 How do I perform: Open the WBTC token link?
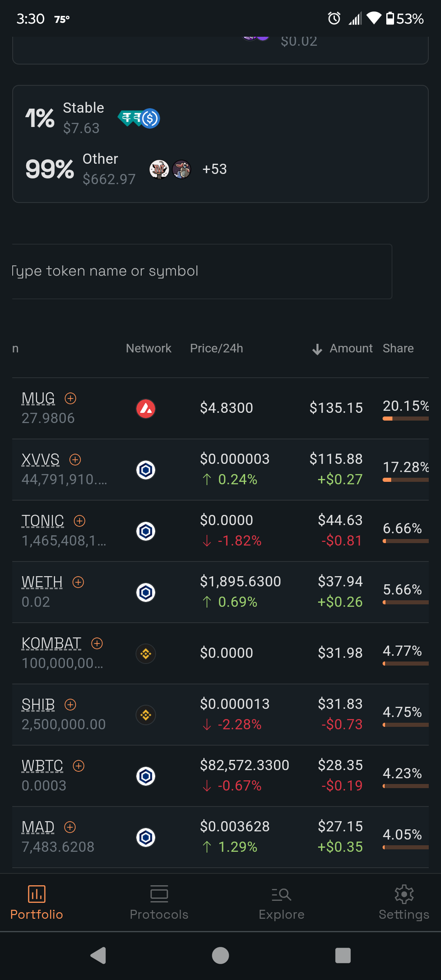click(x=42, y=766)
